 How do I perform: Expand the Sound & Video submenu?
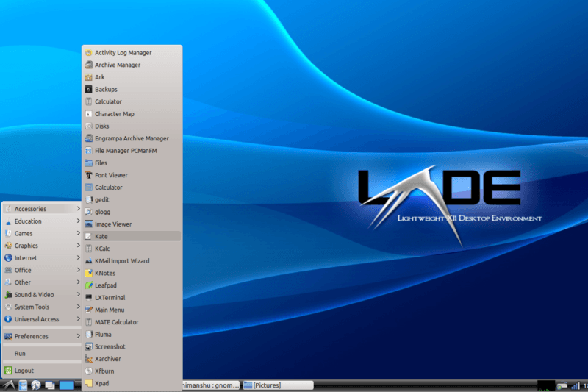(42, 295)
